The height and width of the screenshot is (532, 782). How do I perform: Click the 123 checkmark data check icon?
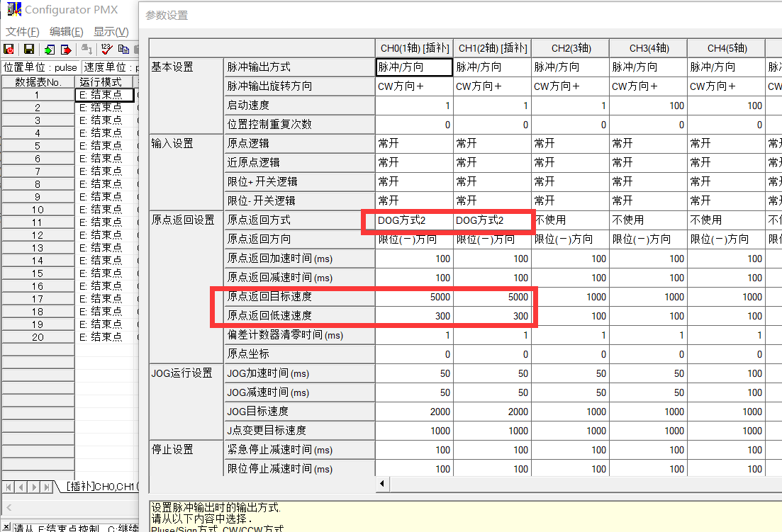(x=106, y=49)
